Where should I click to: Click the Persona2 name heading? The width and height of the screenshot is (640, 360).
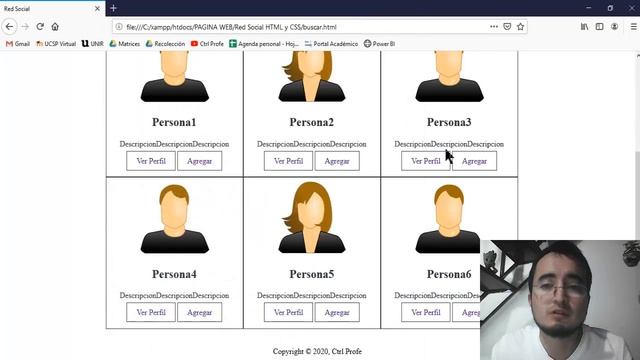pos(312,122)
